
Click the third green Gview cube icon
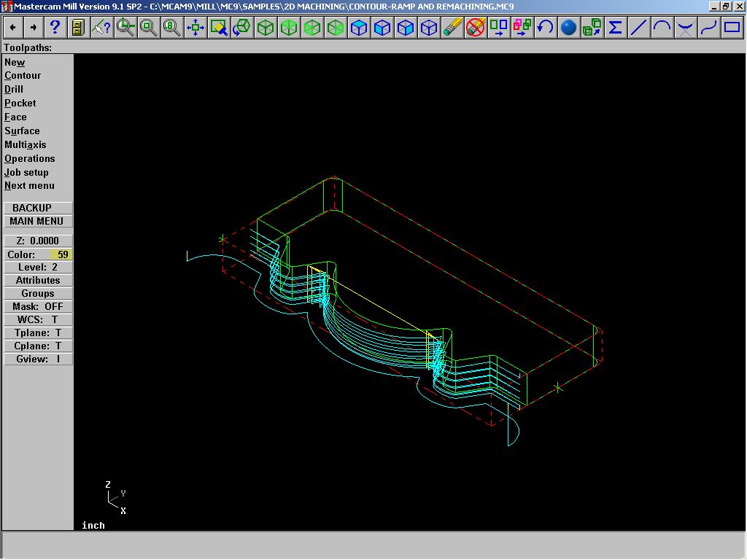click(312, 28)
